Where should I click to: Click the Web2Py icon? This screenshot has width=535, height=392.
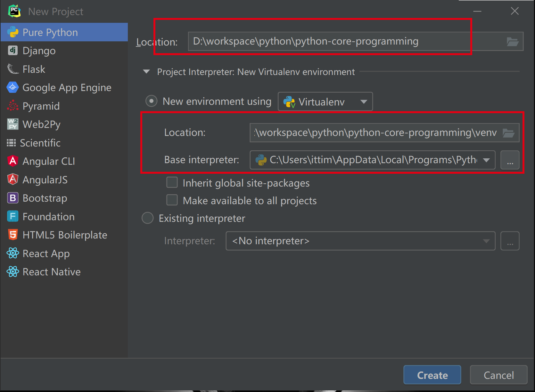point(13,124)
